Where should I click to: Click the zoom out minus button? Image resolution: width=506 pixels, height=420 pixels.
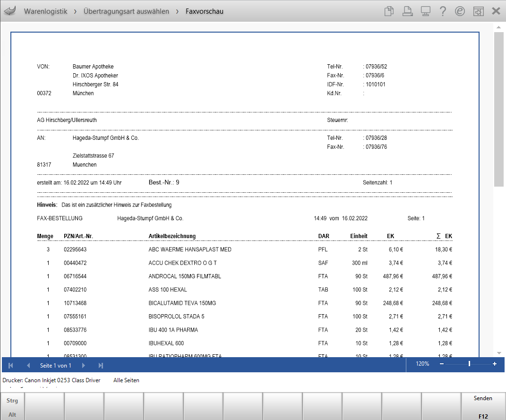[442, 364]
